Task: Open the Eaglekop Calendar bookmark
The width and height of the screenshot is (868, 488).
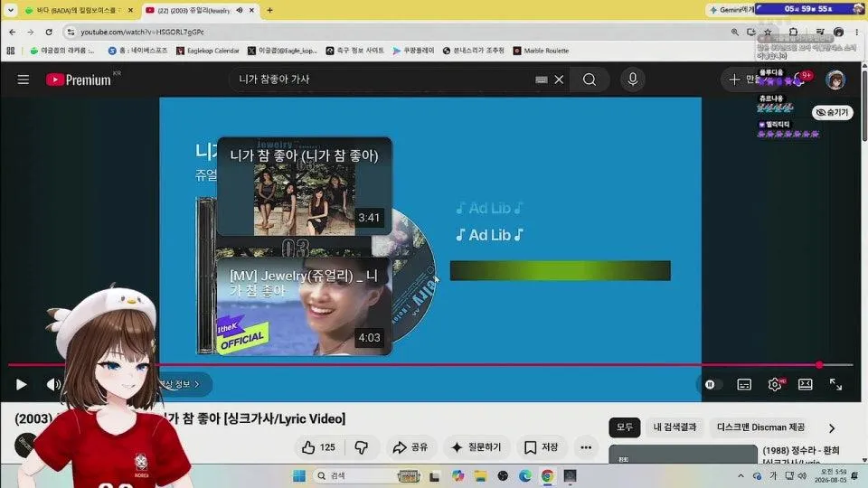Action: click(x=208, y=51)
